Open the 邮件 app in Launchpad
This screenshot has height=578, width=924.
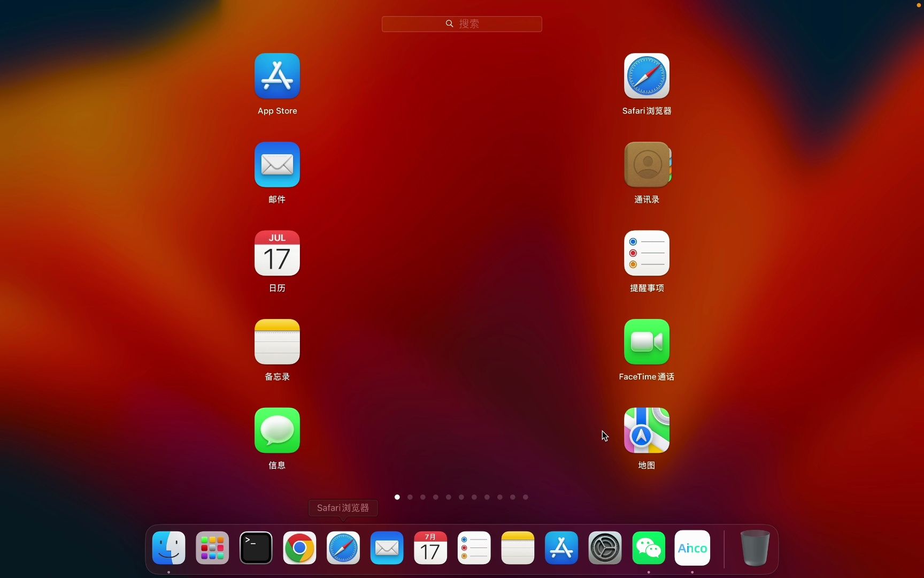tap(277, 164)
